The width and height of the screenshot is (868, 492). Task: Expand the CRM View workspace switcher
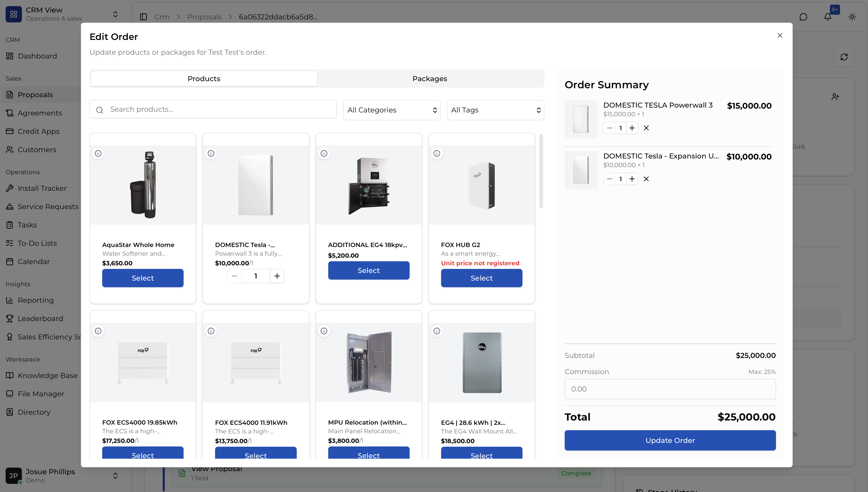click(115, 14)
